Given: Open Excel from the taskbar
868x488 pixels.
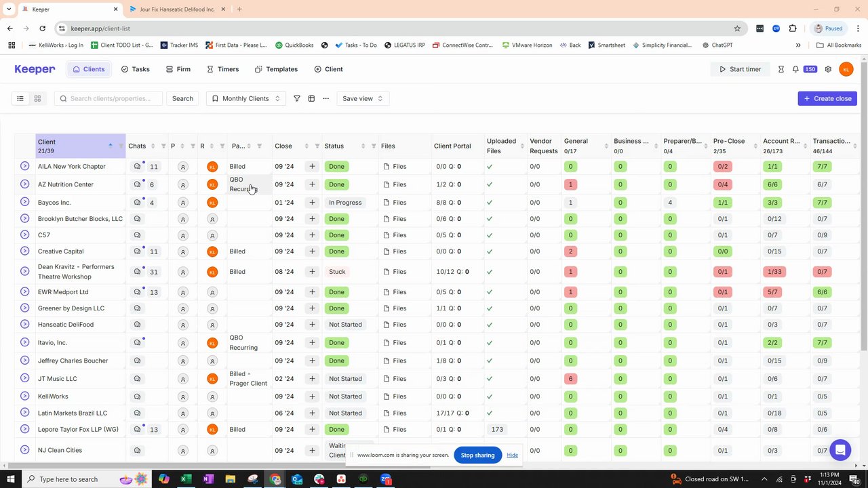Looking at the screenshot, I should coord(186,479).
